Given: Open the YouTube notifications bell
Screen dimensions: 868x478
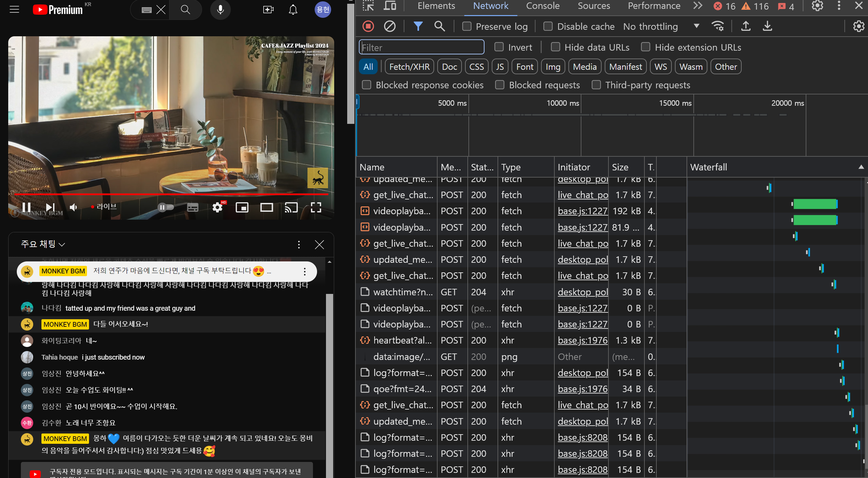Looking at the screenshot, I should (293, 10).
